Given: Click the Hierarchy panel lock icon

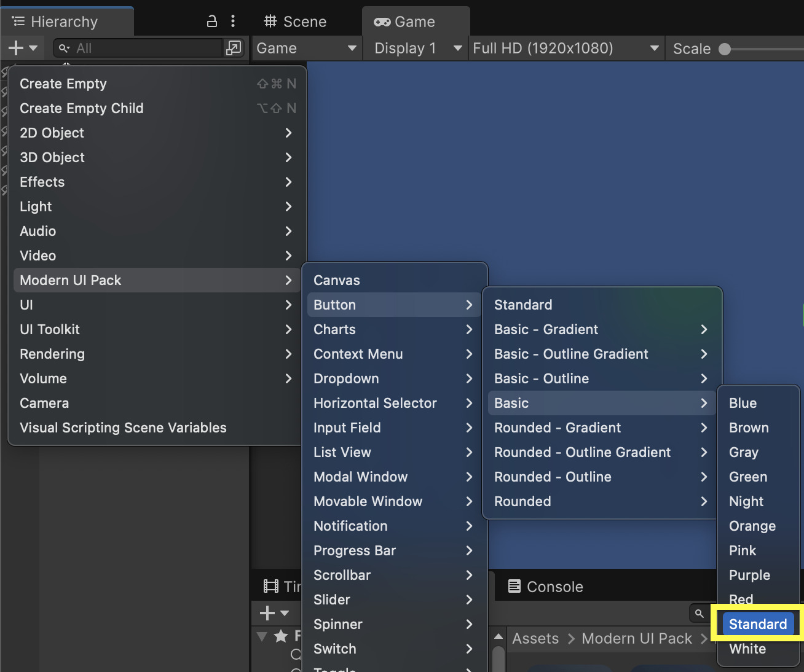Looking at the screenshot, I should [x=212, y=21].
